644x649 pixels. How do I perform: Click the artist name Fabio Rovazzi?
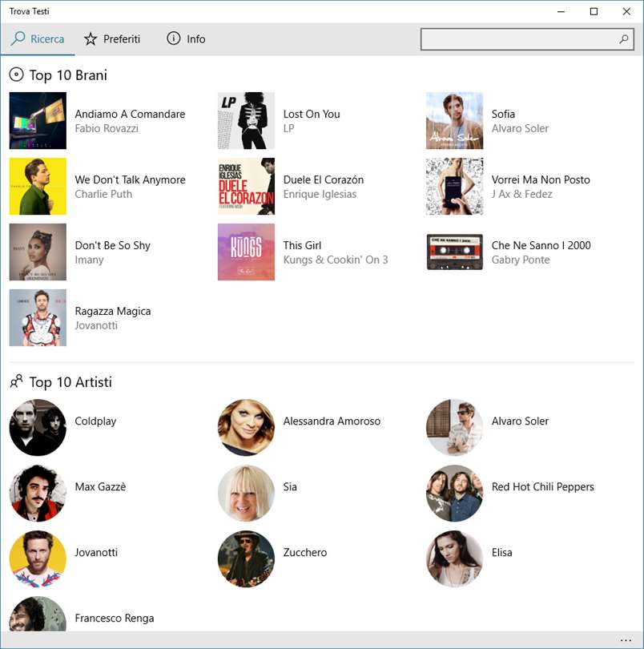point(107,128)
